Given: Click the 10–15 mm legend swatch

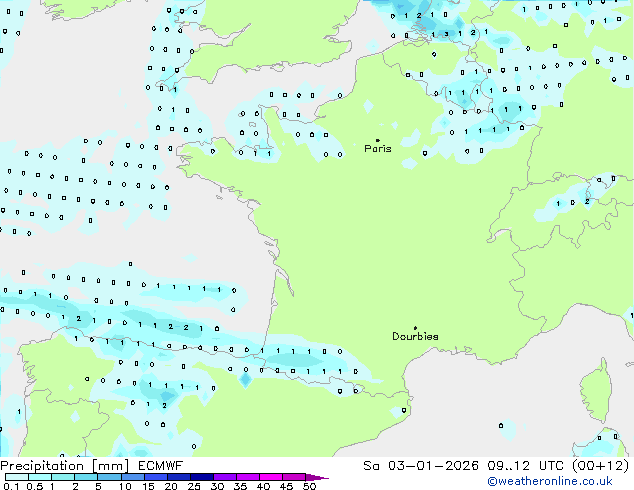Looking at the screenshot, I should [132, 477].
